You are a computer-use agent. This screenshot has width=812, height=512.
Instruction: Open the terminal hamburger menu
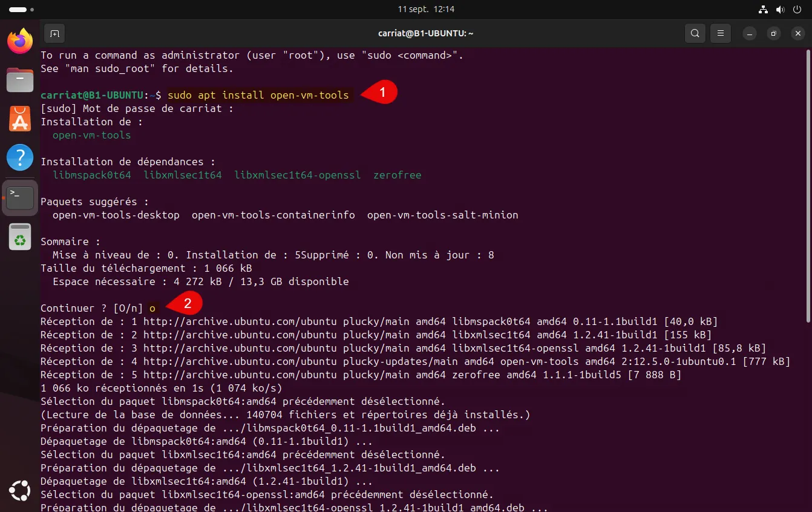click(x=719, y=33)
